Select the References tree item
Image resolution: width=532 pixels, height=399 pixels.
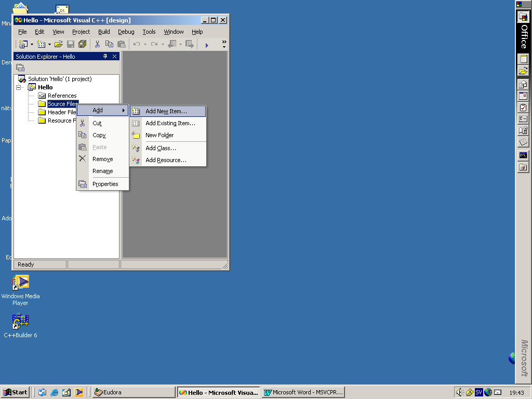pos(62,96)
